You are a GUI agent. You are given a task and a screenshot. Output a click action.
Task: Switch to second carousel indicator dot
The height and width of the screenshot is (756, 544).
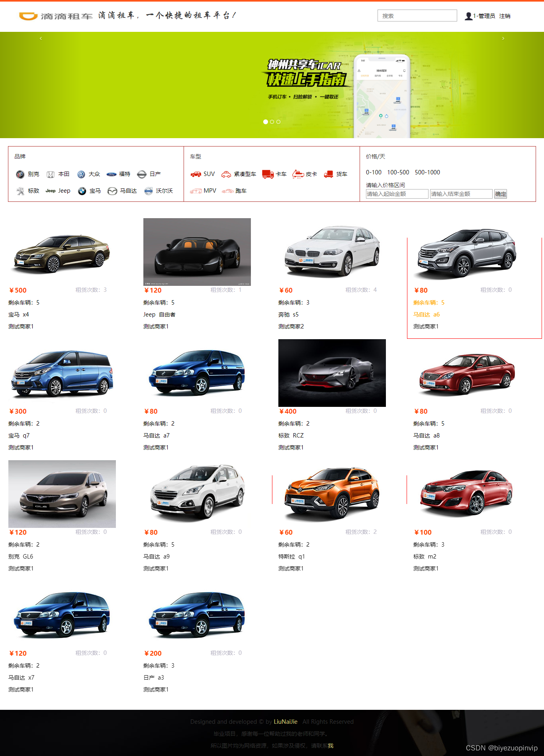272,122
